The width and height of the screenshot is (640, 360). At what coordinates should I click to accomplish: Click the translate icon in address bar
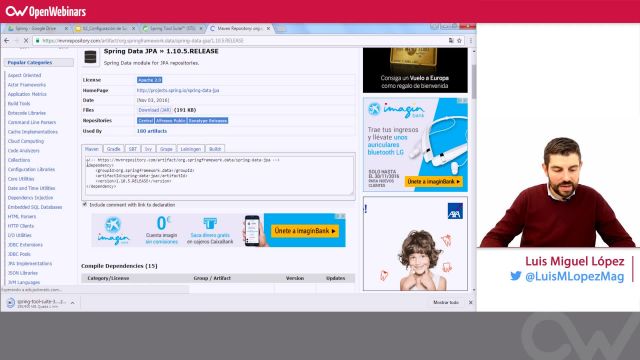tap(451, 40)
